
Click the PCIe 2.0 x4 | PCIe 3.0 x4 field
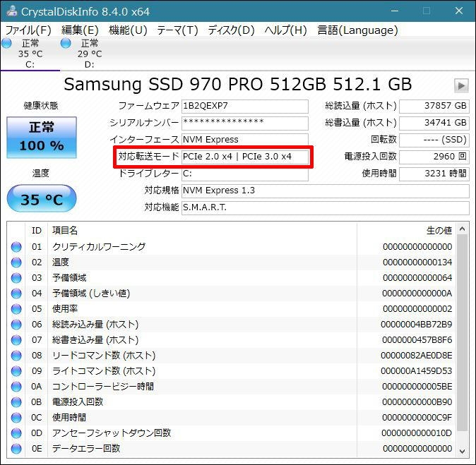pos(245,157)
